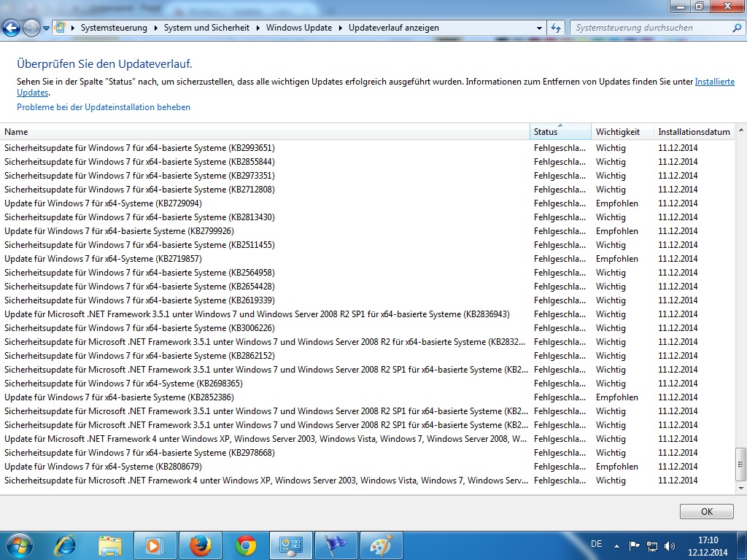Switch to Control Panel taskbar button

coord(290,545)
